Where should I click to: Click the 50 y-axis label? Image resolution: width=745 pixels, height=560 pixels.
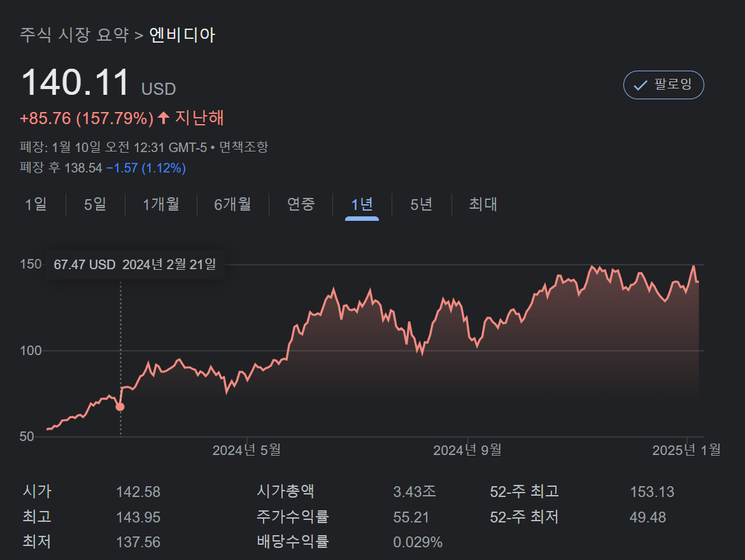(27, 437)
